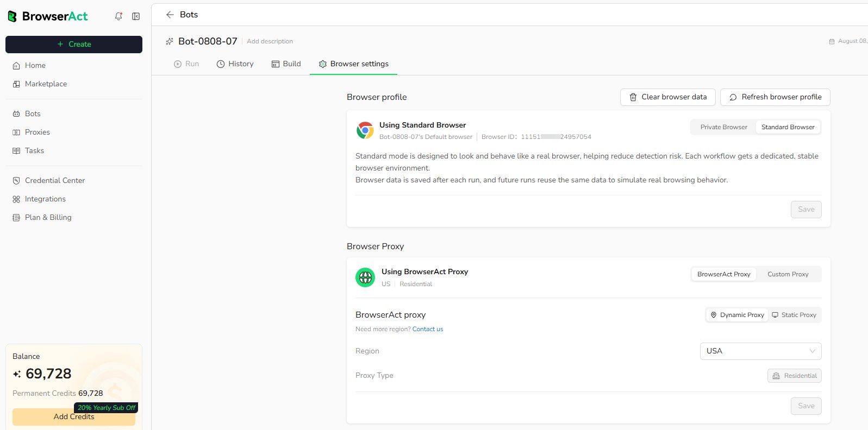Click the Tasks icon
This screenshot has height=430, width=868.
[x=16, y=151]
